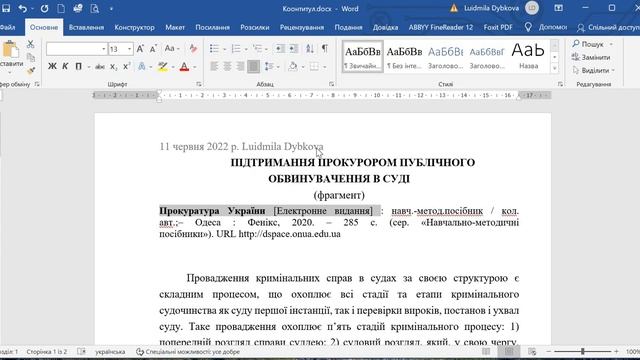Open Paragraph dialog launcher

pyautogui.click(x=331, y=84)
